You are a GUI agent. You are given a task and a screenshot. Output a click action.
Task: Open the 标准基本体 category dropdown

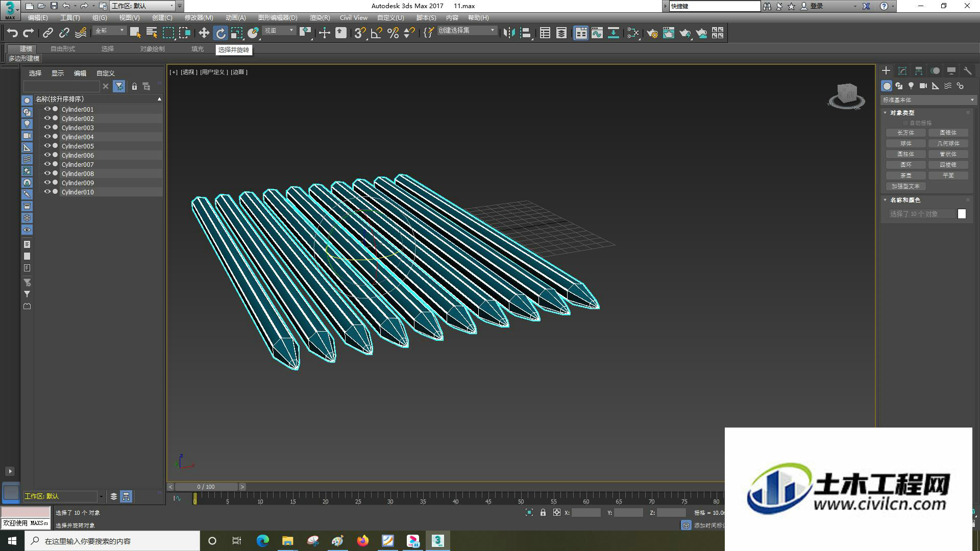point(927,100)
